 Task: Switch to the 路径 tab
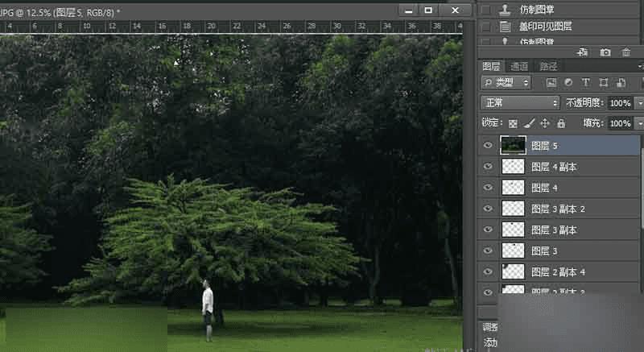point(547,66)
